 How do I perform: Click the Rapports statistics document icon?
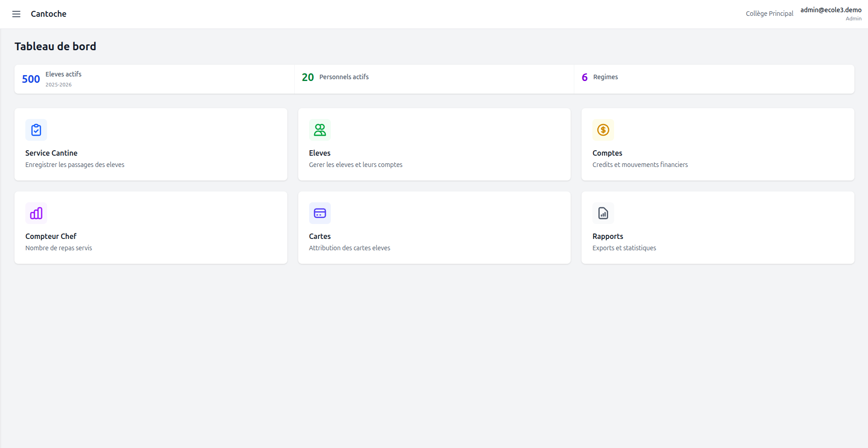(602, 213)
